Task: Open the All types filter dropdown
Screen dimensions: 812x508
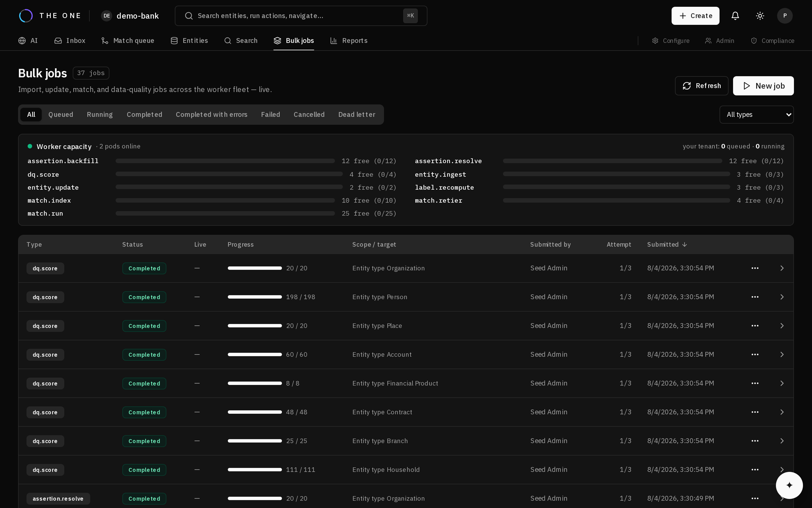Action: [x=756, y=115]
